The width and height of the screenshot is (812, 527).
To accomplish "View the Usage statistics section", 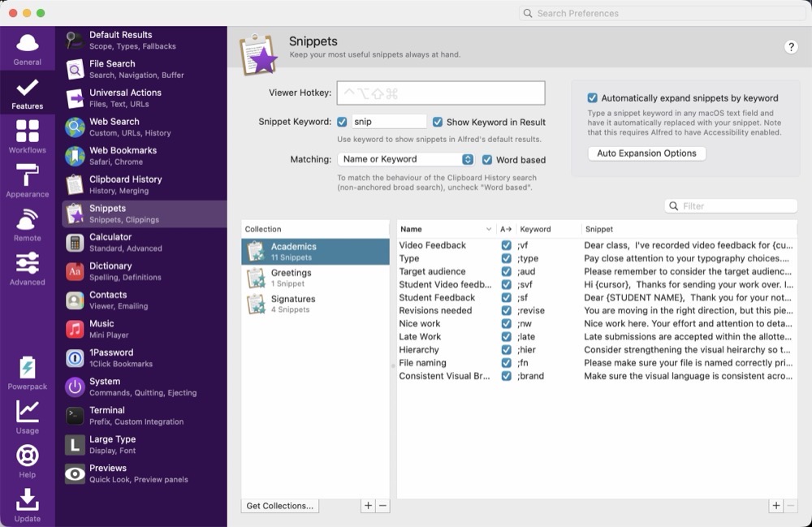I will pyautogui.click(x=28, y=417).
